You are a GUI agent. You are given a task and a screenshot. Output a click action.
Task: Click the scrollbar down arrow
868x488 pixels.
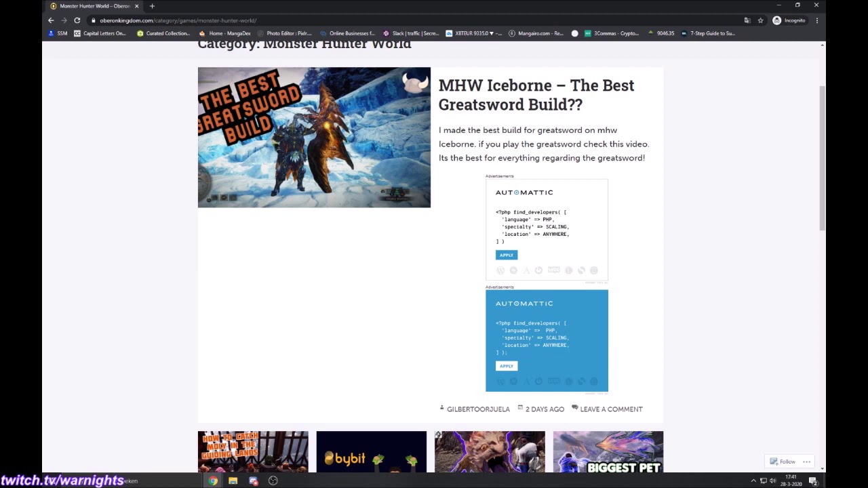pos(823,468)
